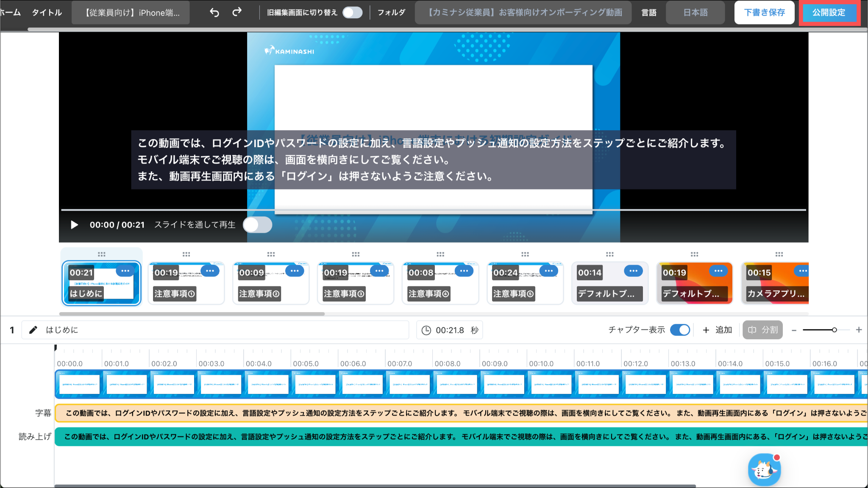The width and height of the screenshot is (868, 488).
Task: Disable the チャプター表示 toggle
Action: [x=680, y=330]
